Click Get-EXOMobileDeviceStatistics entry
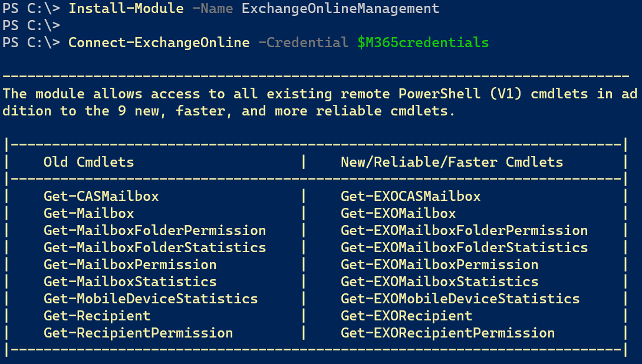This screenshot has width=642, height=364. click(x=460, y=299)
